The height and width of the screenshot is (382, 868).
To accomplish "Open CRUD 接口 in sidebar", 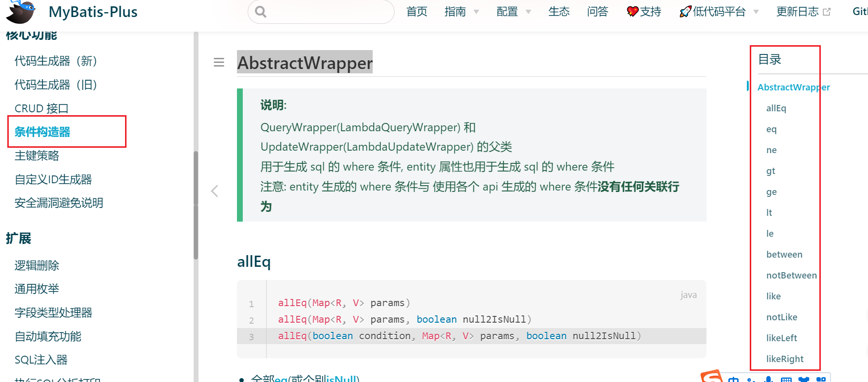I will coord(42,108).
